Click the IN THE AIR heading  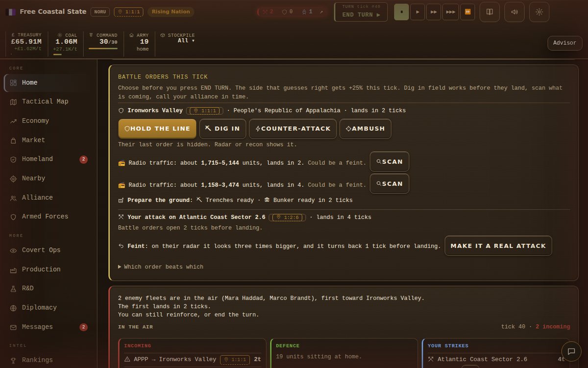[x=135, y=327]
